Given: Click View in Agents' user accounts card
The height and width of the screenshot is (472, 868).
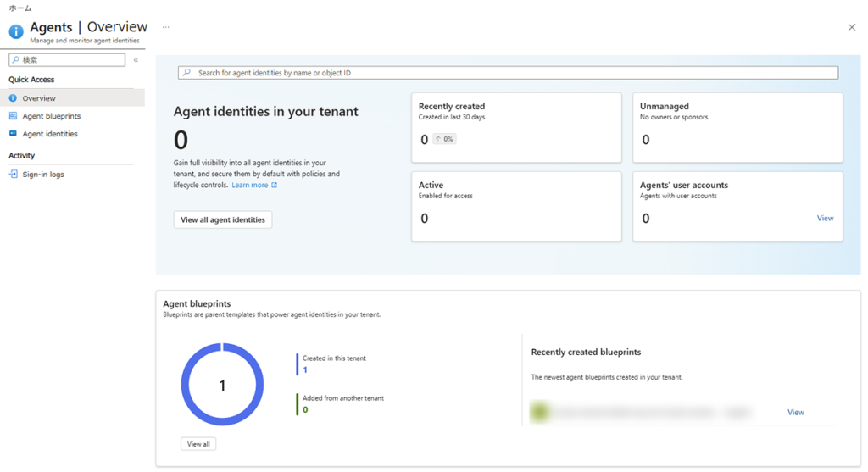Looking at the screenshot, I should (x=825, y=218).
